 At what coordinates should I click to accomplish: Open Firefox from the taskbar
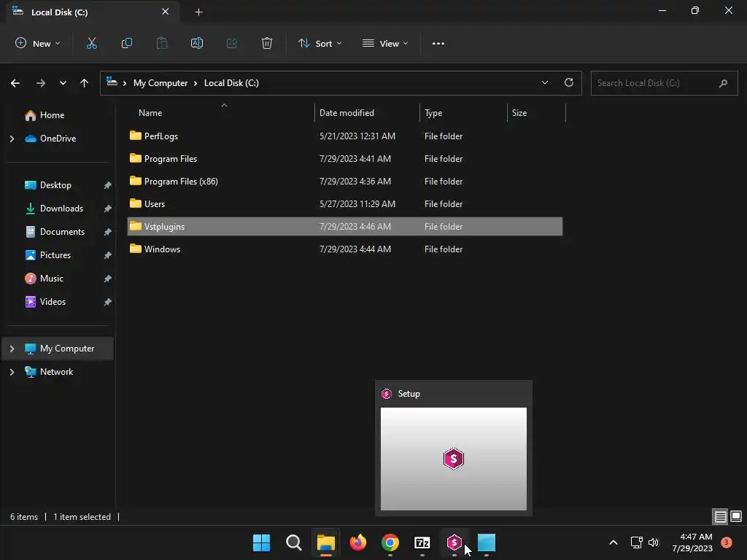(358, 542)
